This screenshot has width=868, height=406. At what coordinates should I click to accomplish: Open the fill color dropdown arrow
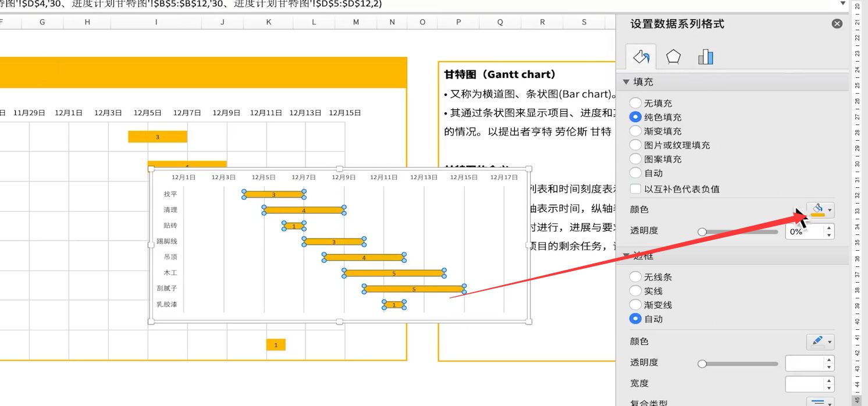click(830, 210)
